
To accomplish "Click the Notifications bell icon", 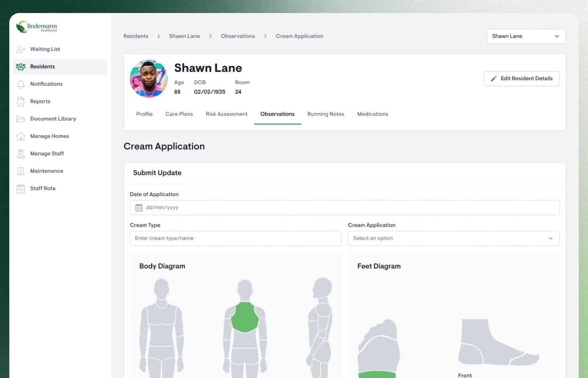I will 21,84.
